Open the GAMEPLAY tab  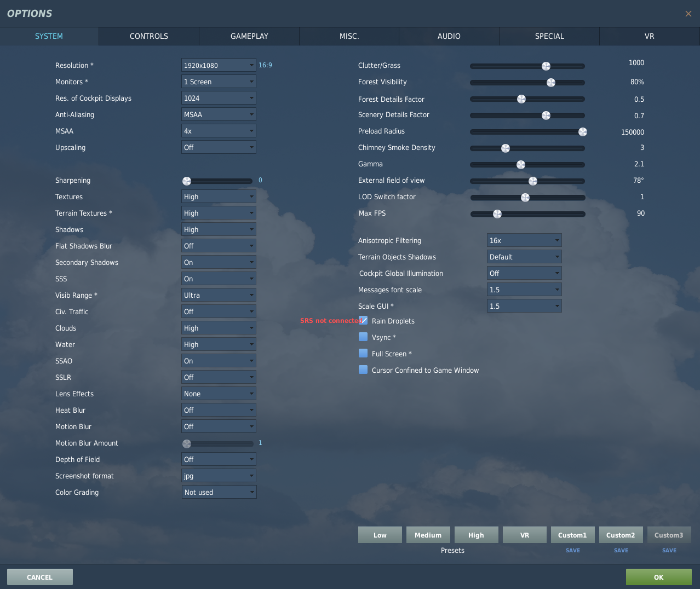[x=249, y=36]
